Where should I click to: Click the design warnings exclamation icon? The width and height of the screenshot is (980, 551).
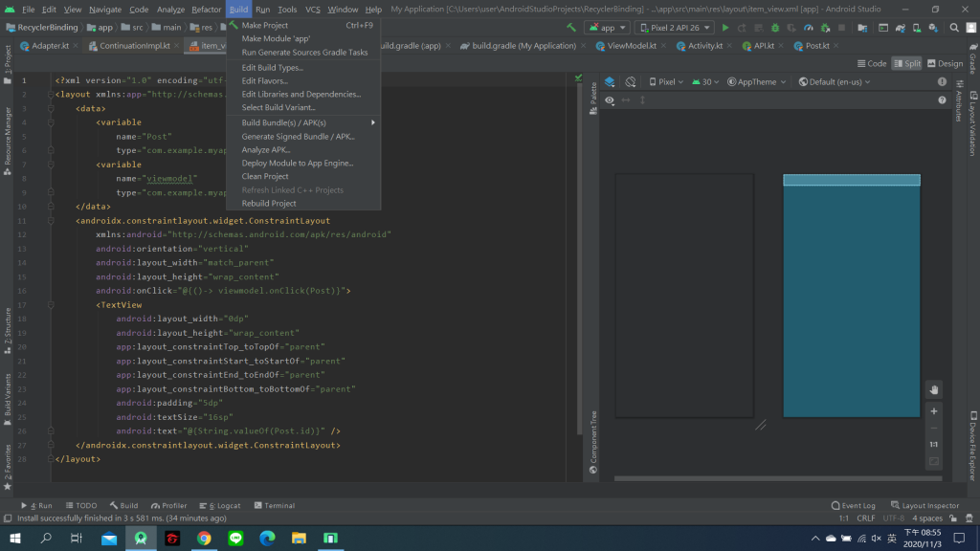(x=942, y=82)
